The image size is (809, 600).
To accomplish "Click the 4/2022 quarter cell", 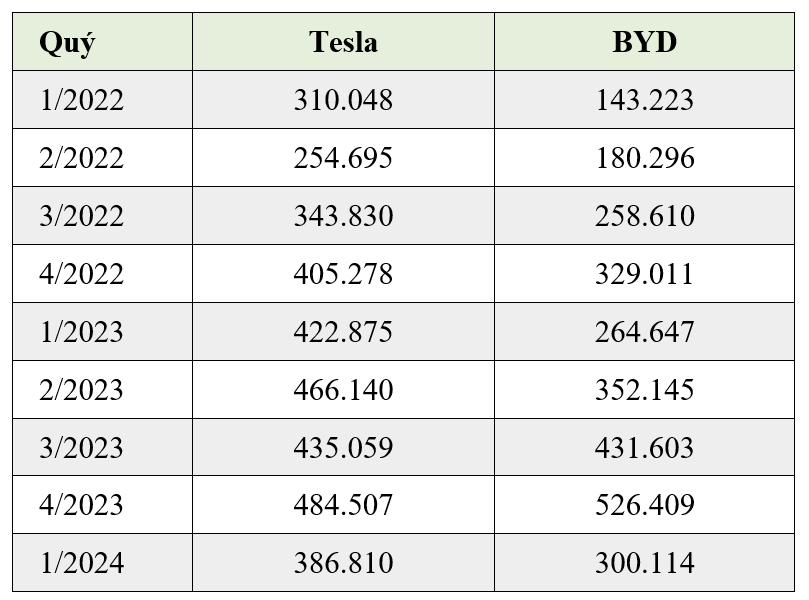I will click(x=82, y=274).
